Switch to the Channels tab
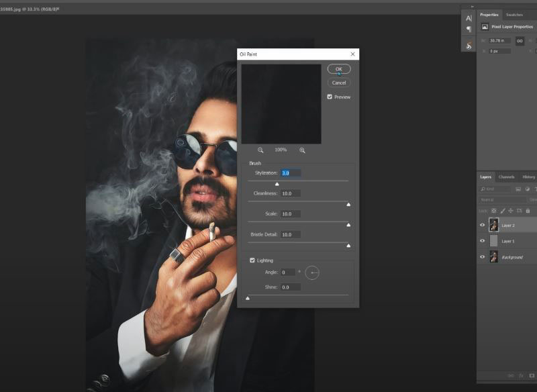Screen dimensions: 537x392 pos(506,177)
